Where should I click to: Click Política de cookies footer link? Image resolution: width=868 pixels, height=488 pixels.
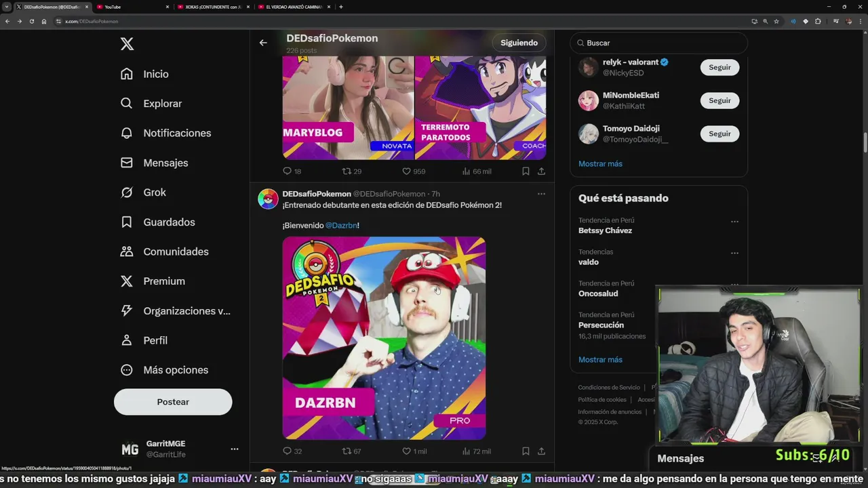pyautogui.click(x=602, y=400)
